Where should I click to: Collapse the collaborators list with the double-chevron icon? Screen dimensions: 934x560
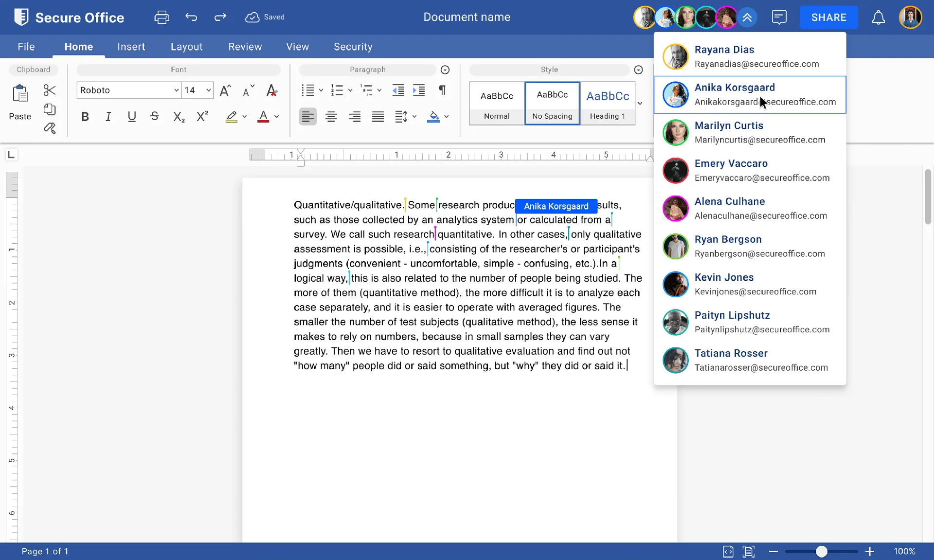point(747,18)
